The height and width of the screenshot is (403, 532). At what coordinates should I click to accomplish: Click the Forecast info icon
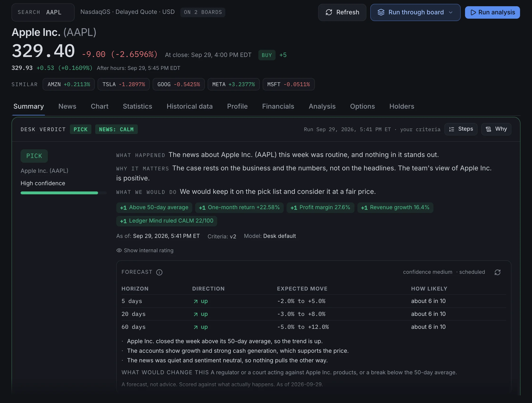pos(159,272)
